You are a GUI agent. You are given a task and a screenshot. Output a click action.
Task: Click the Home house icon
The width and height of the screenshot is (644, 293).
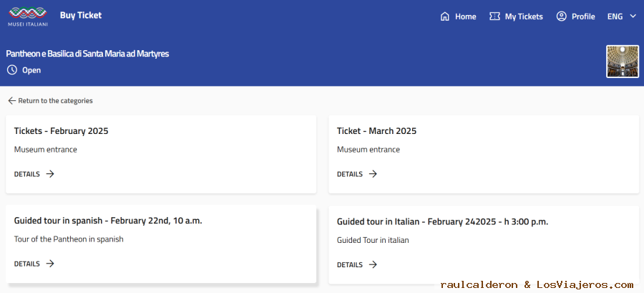[x=445, y=16]
